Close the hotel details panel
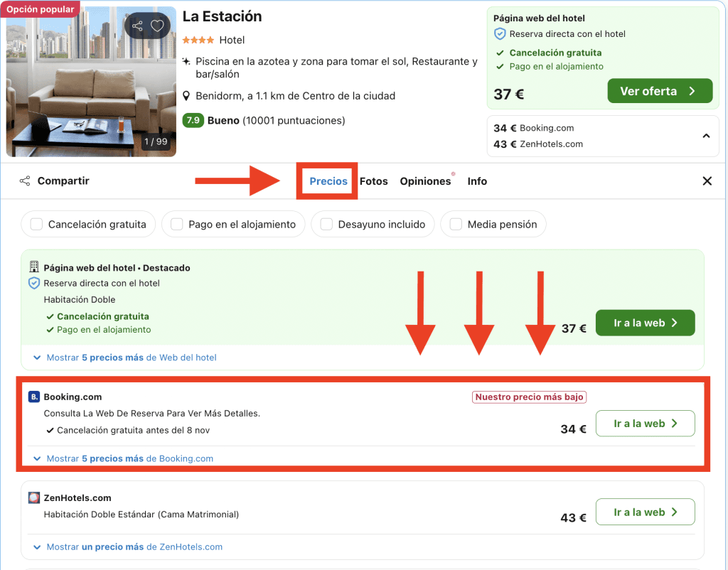 [x=707, y=181]
